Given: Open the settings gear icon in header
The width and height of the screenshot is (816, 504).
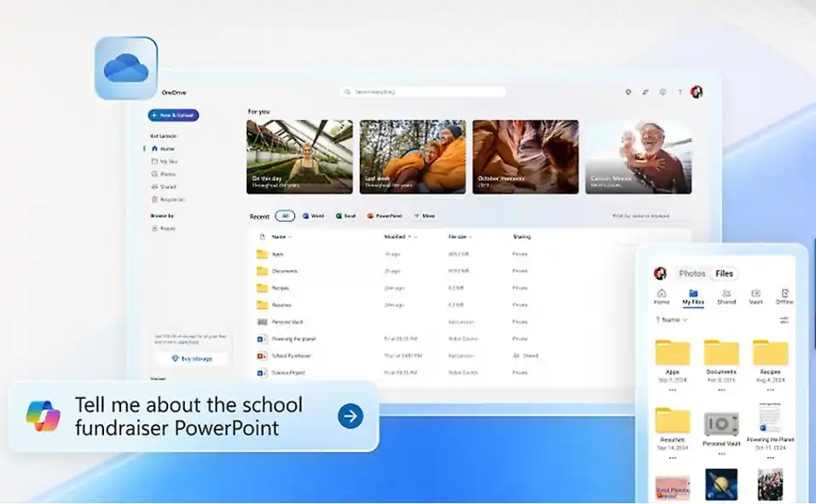Looking at the screenshot, I should [x=663, y=92].
